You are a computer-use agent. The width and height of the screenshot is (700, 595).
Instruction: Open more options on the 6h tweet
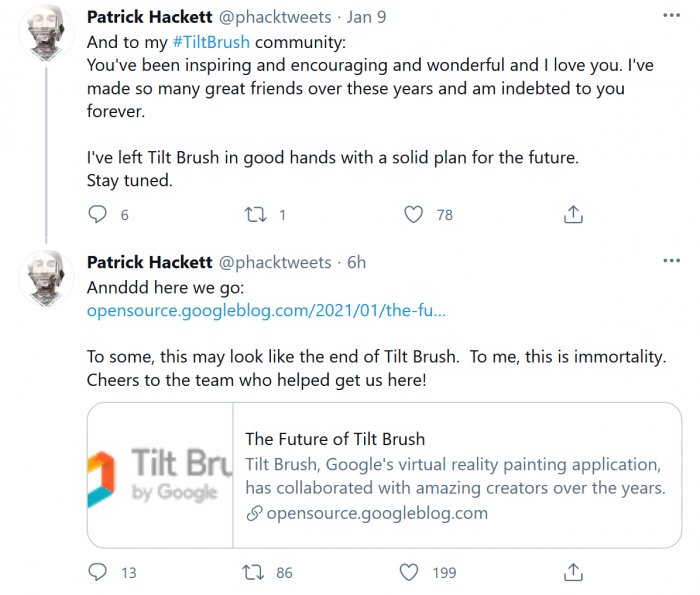pyautogui.click(x=671, y=262)
